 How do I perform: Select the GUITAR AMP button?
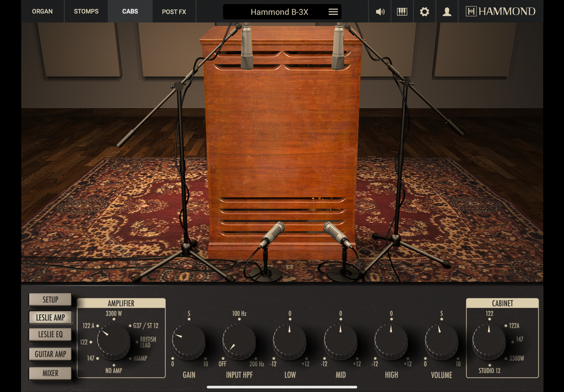tap(50, 354)
